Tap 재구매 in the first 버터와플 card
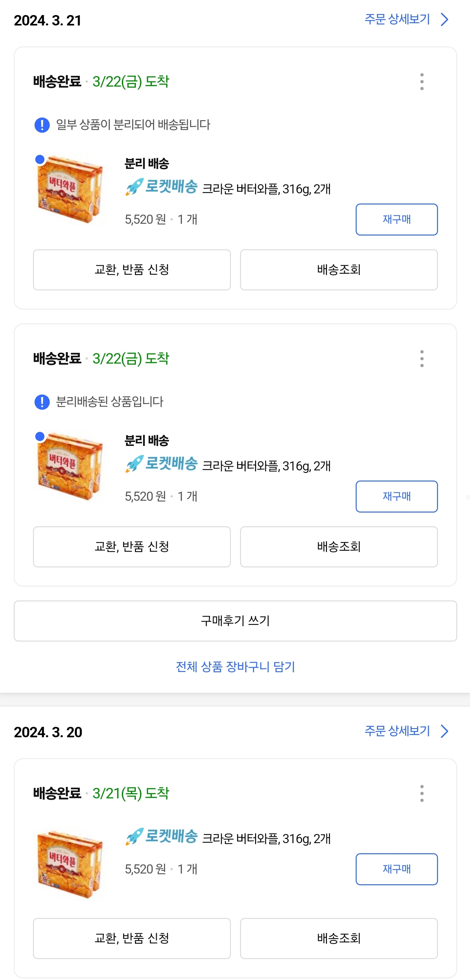This screenshot has width=470, height=980. pos(396,220)
